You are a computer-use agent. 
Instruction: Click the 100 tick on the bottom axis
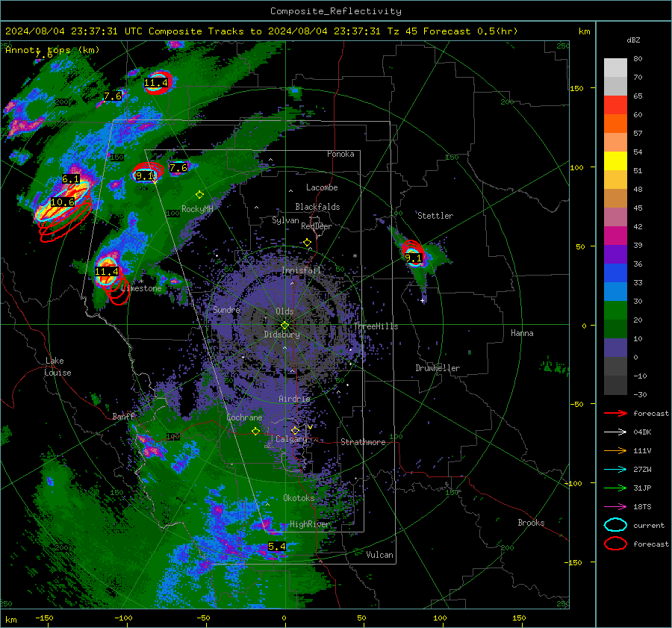click(440, 618)
